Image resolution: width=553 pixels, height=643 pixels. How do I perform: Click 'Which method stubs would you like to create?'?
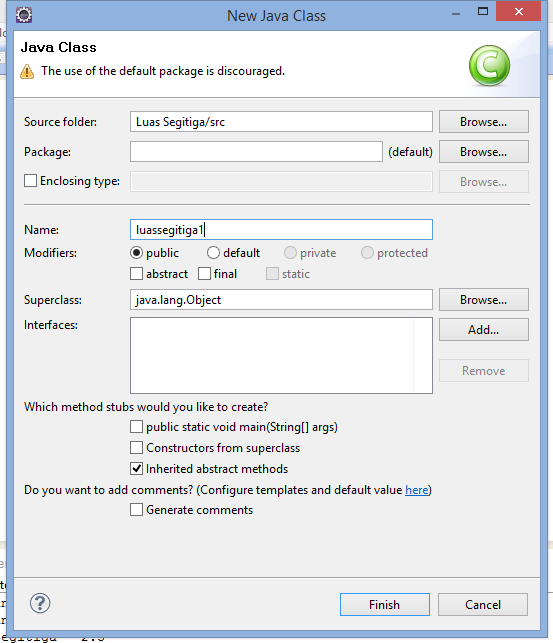pyautogui.click(x=146, y=407)
